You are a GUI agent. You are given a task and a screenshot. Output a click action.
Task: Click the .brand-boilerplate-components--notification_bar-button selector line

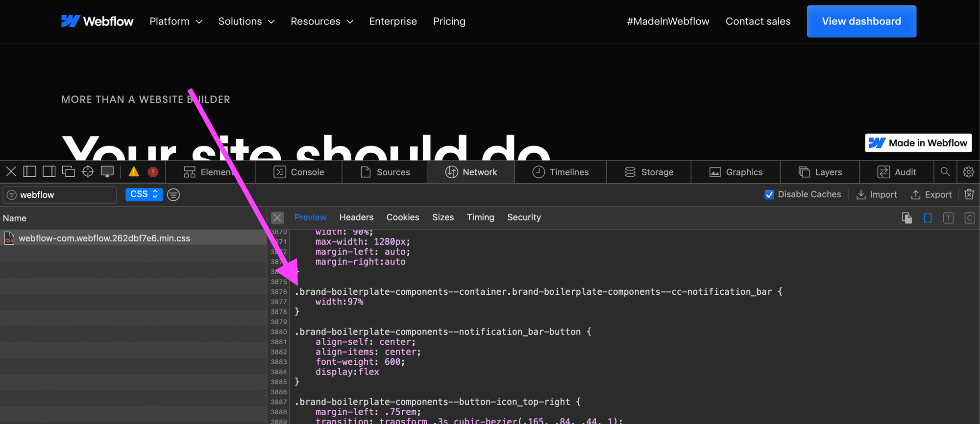tap(443, 331)
